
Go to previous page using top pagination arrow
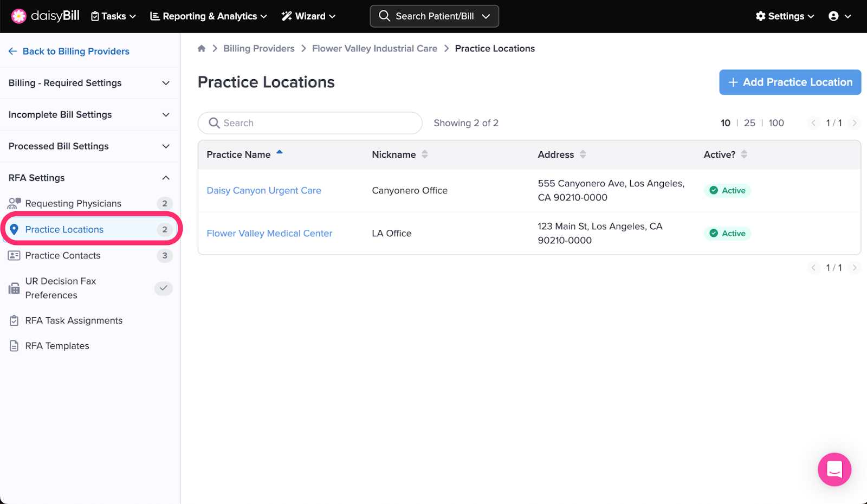[813, 123]
